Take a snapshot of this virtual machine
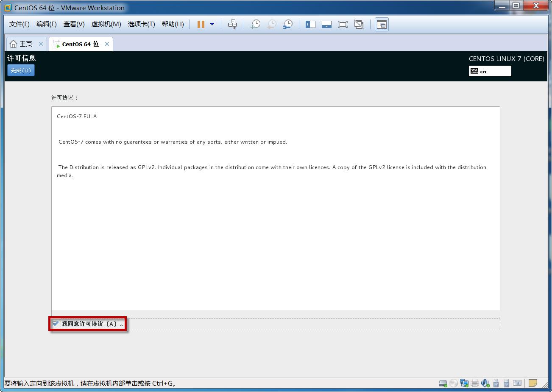Screen dimensions: 552x392 (255, 24)
